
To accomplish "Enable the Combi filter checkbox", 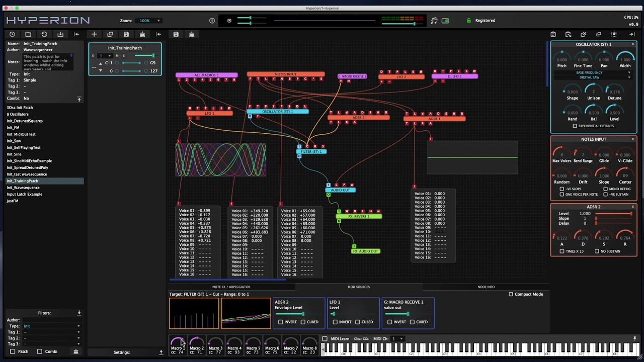I will (39, 351).
